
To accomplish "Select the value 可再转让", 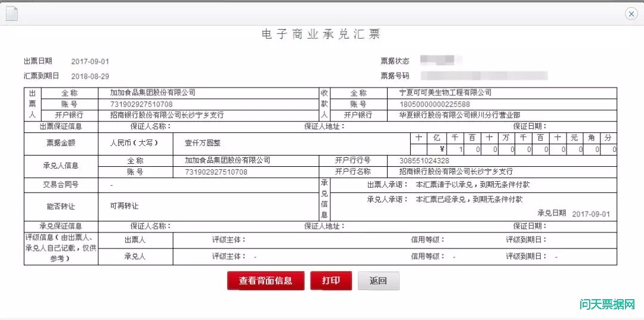I will [125, 206].
